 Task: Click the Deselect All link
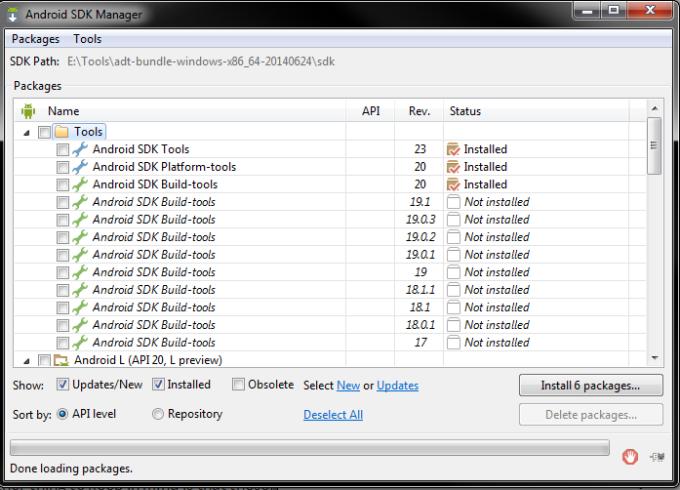pos(333,415)
